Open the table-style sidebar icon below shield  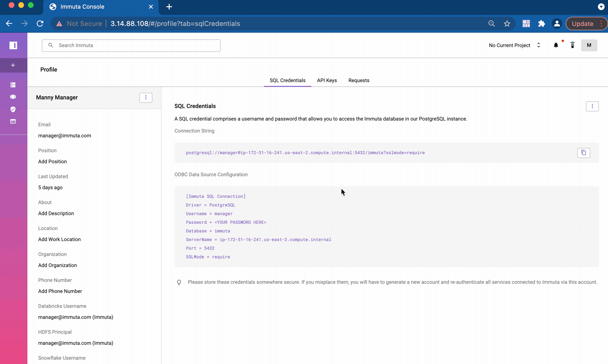click(x=13, y=122)
